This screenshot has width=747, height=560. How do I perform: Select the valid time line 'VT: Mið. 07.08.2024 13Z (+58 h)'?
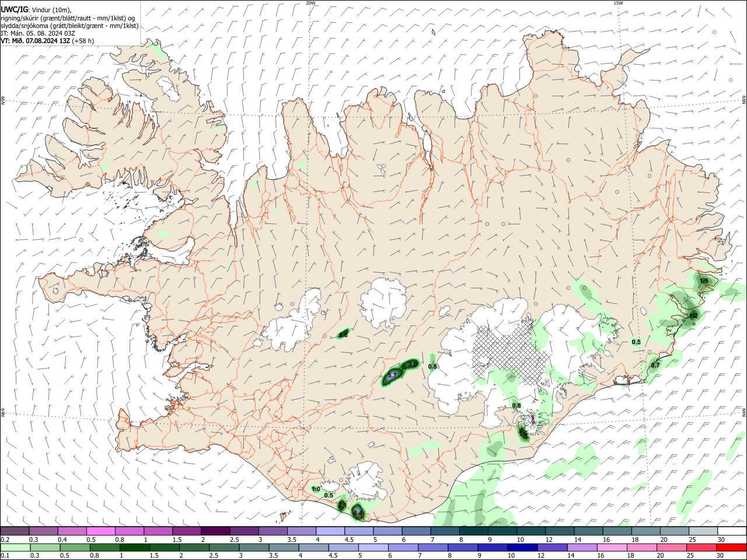(47, 41)
